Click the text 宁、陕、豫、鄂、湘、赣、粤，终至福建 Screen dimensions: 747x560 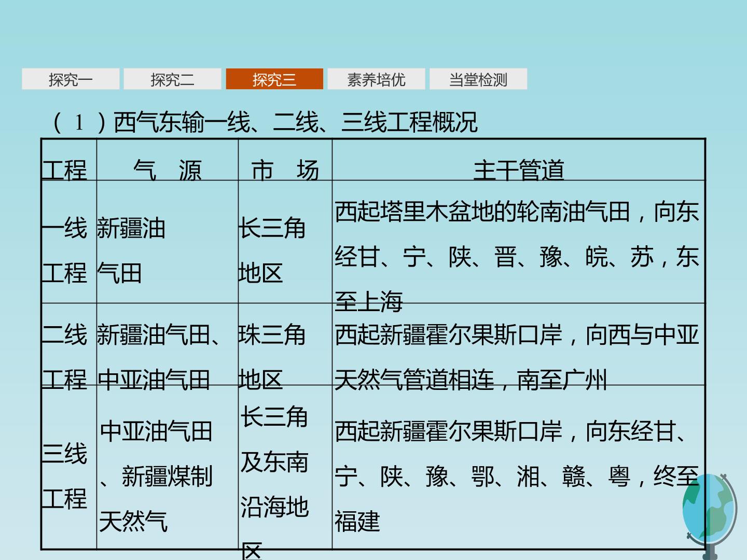[x=517, y=499]
